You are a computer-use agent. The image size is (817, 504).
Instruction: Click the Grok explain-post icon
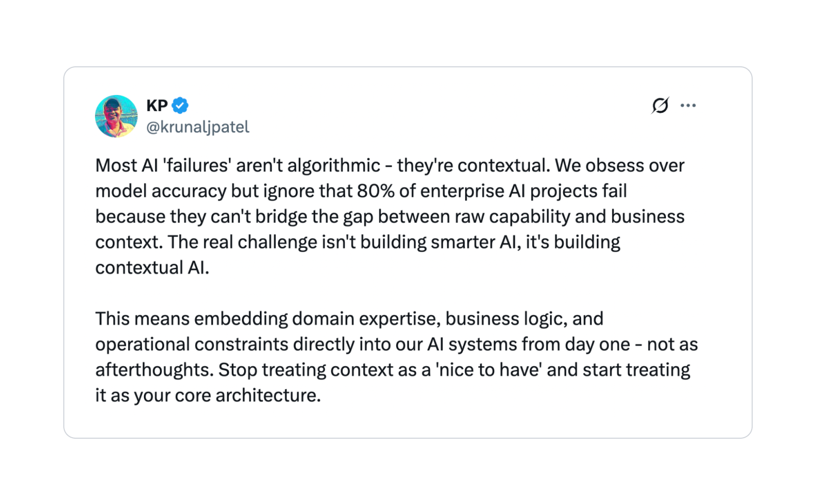[660, 105]
